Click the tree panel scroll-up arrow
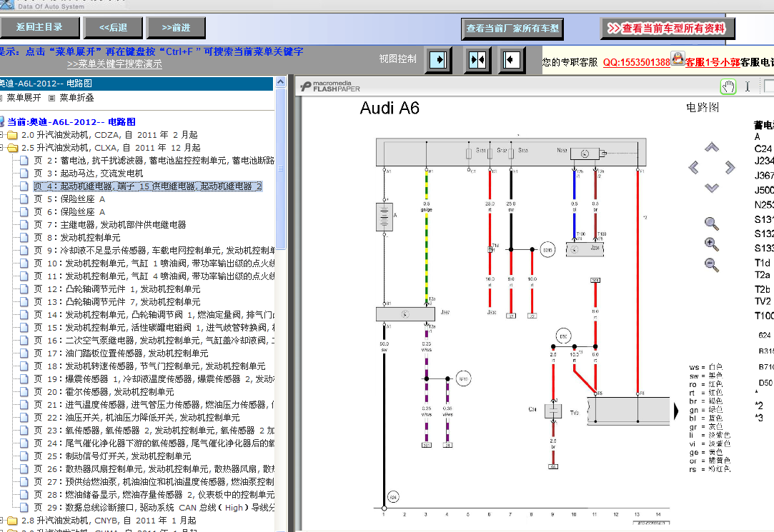 pos(280,82)
